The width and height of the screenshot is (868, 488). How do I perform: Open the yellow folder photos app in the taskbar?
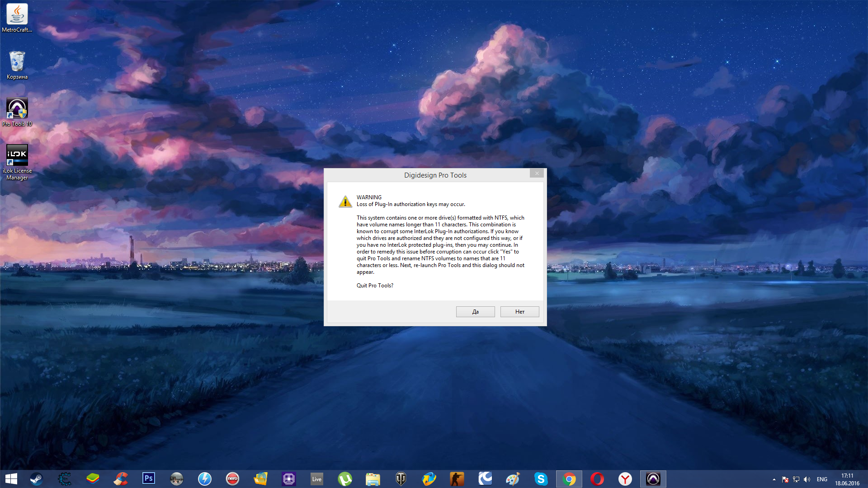pos(261,479)
